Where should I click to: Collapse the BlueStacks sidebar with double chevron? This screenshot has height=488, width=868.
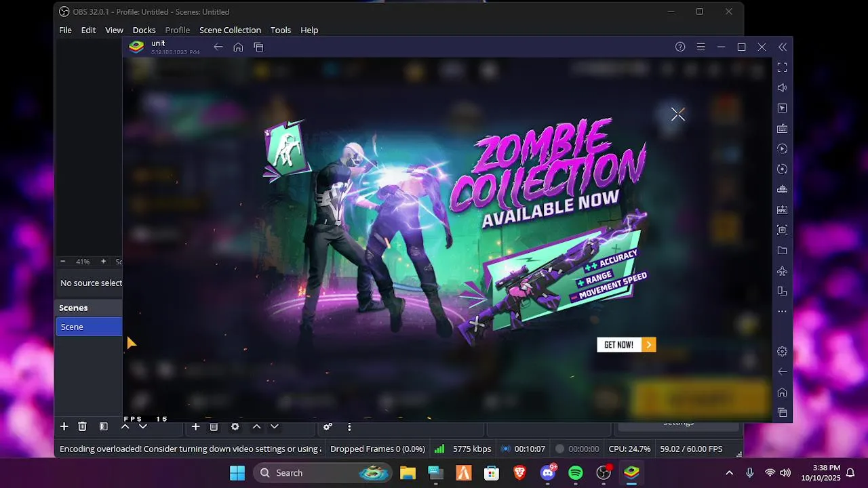pyautogui.click(x=783, y=47)
